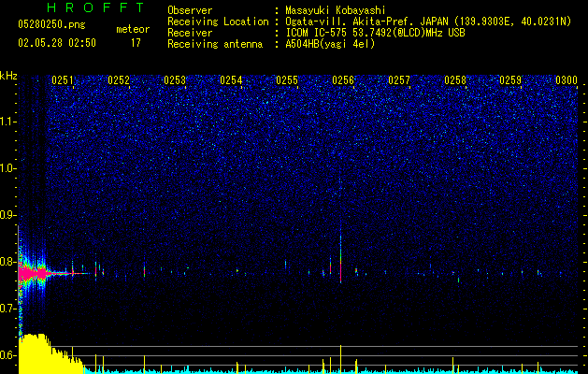The width and height of the screenshot is (588, 374).
Task: Click the date stamp 02.05.28 02:50
Action: coord(57,43)
